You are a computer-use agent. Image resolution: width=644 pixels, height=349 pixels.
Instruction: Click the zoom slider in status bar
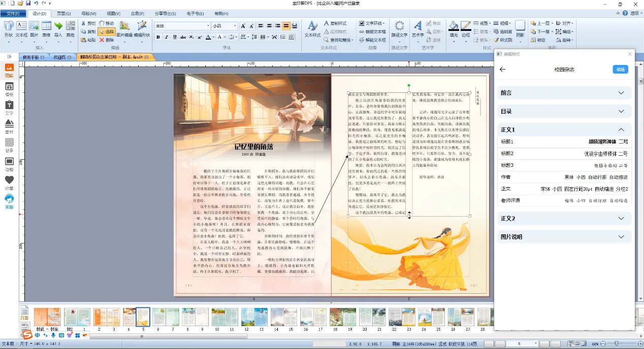617,344
